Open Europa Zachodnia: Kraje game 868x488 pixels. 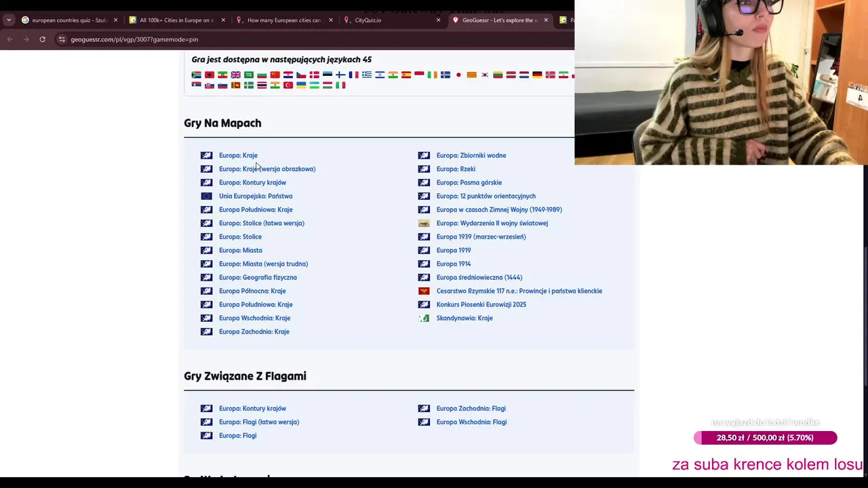click(254, 331)
